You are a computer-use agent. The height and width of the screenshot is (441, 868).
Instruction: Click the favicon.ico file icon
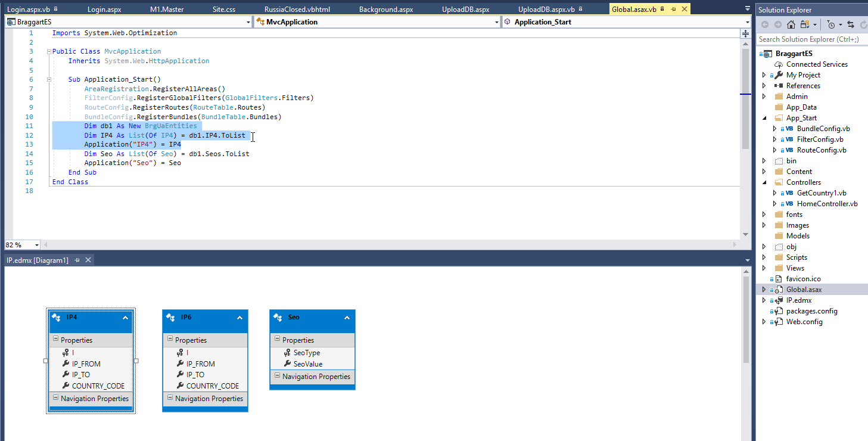pos(779,279)
